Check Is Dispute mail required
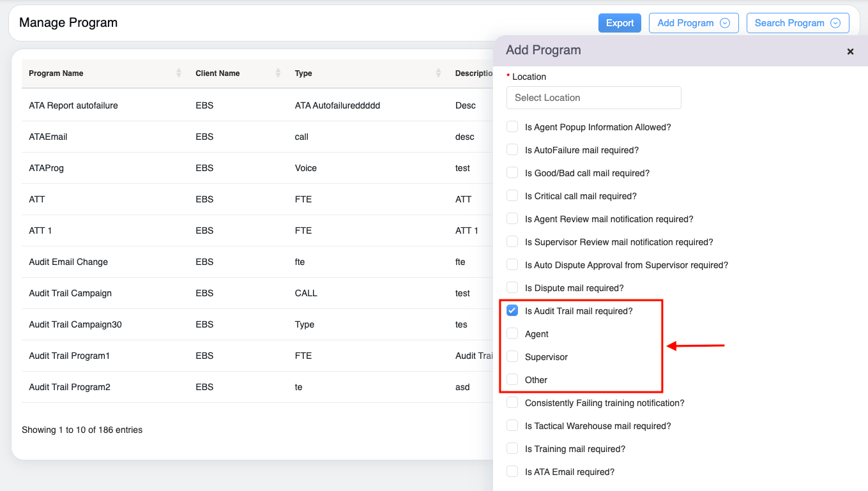 (512, 288)
